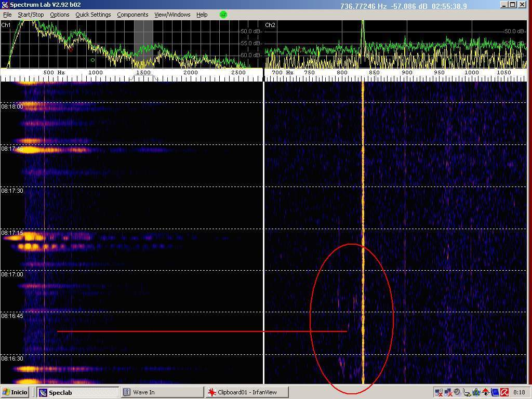The width and height of the screenshot is (532, 399).
Task: Click the Inicio start button
Action: coord(15,392)
